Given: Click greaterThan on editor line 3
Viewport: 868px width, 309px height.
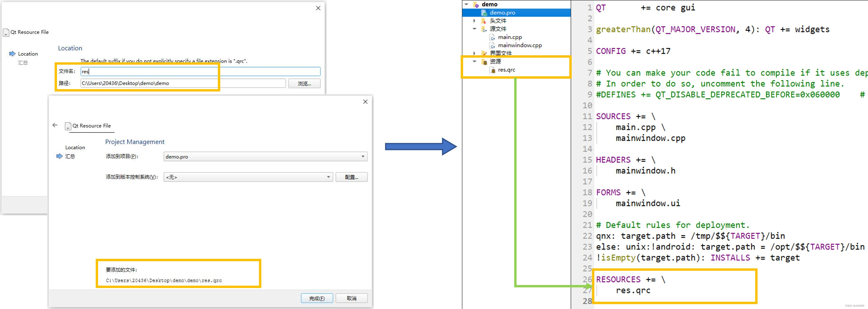Looking at the screenshot, I should [623, 30].
